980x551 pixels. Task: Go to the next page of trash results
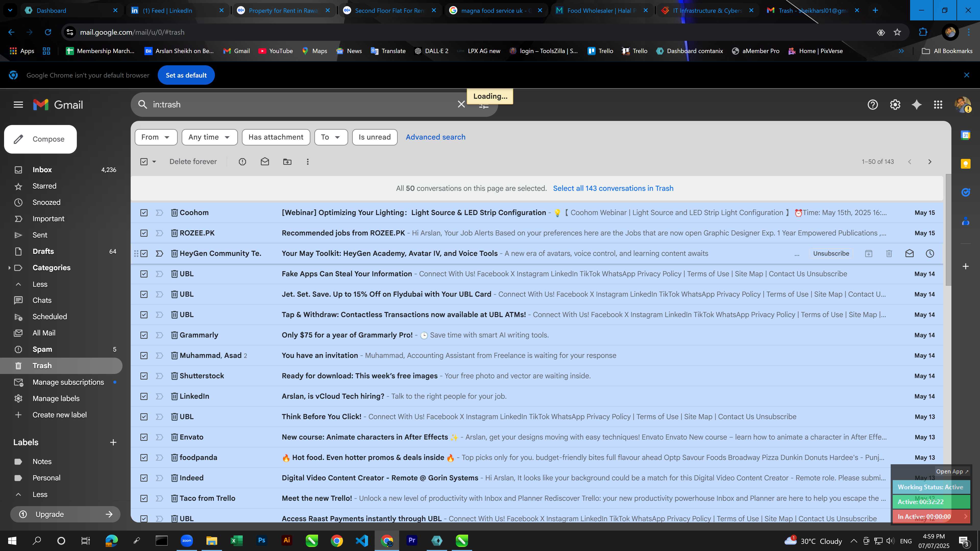[930, 162]
